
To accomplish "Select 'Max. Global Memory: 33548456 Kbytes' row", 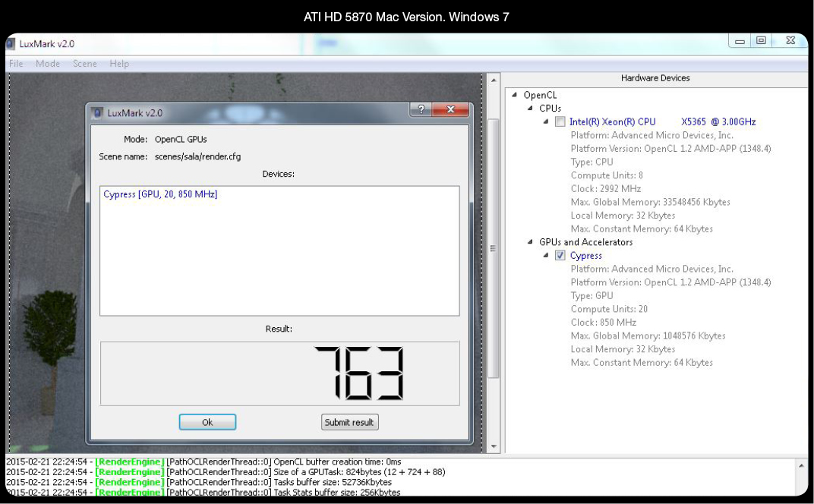I will click(651, 202).
